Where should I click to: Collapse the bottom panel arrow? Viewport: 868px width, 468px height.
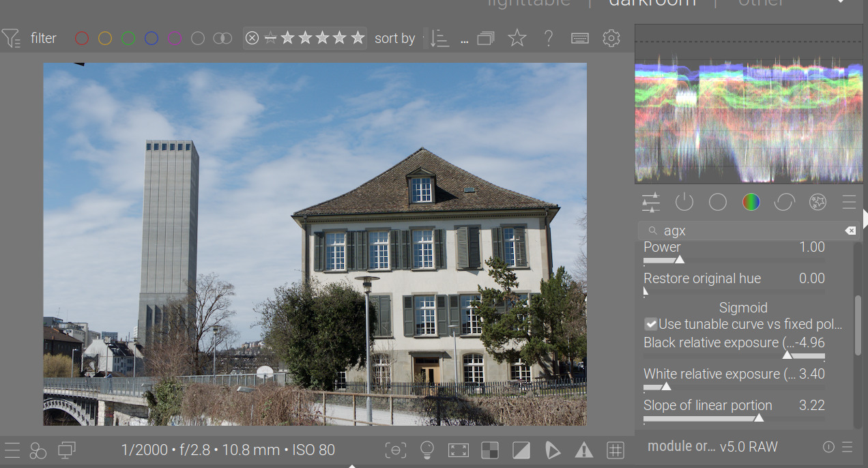pos(352,466)
